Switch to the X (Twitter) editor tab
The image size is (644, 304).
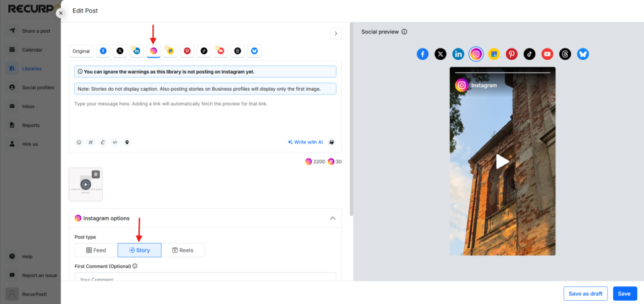click(120, 51)
